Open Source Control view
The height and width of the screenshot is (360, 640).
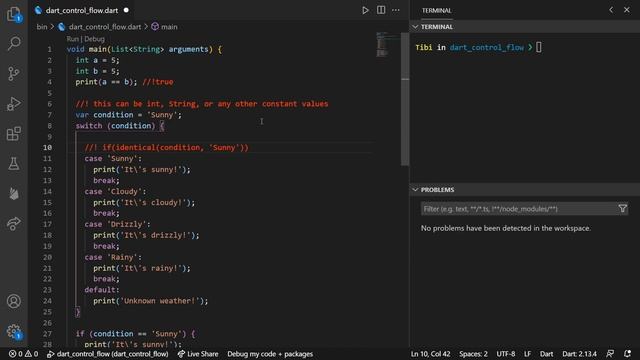coord(14,74)
